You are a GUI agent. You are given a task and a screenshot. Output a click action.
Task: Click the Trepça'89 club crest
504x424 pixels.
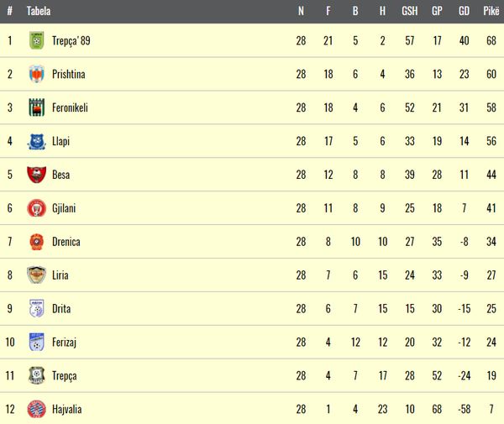tap(37, 40)
